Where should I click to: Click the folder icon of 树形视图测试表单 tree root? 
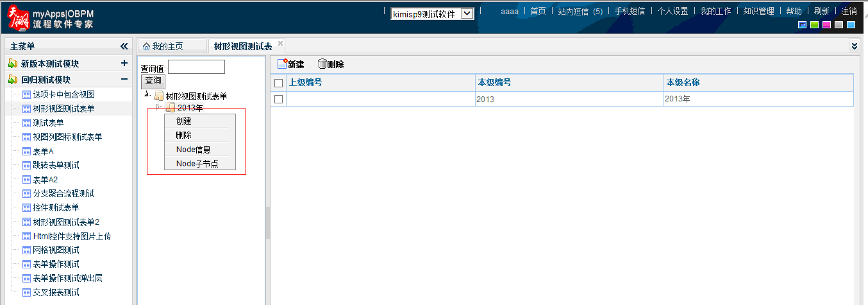[159, 96]
